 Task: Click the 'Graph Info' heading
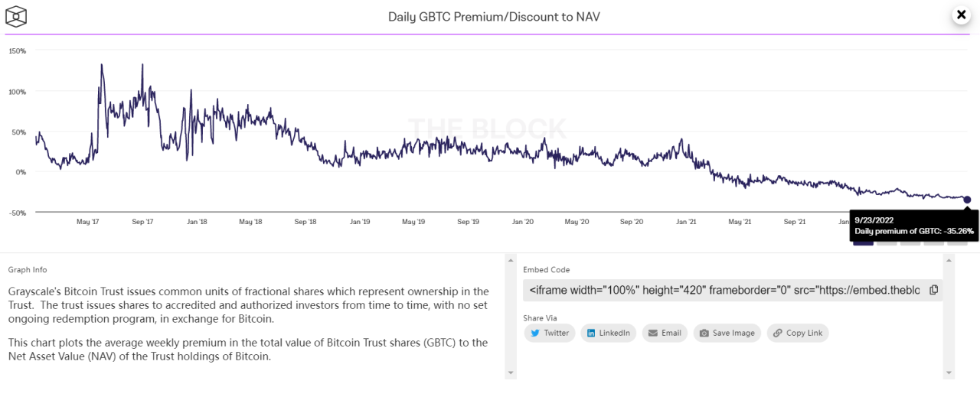coord(28,270)
